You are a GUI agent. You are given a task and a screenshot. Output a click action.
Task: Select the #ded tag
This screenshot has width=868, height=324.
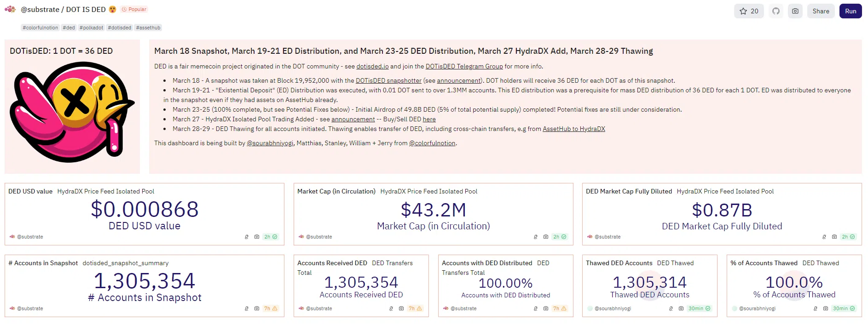(x=69, y=28)
